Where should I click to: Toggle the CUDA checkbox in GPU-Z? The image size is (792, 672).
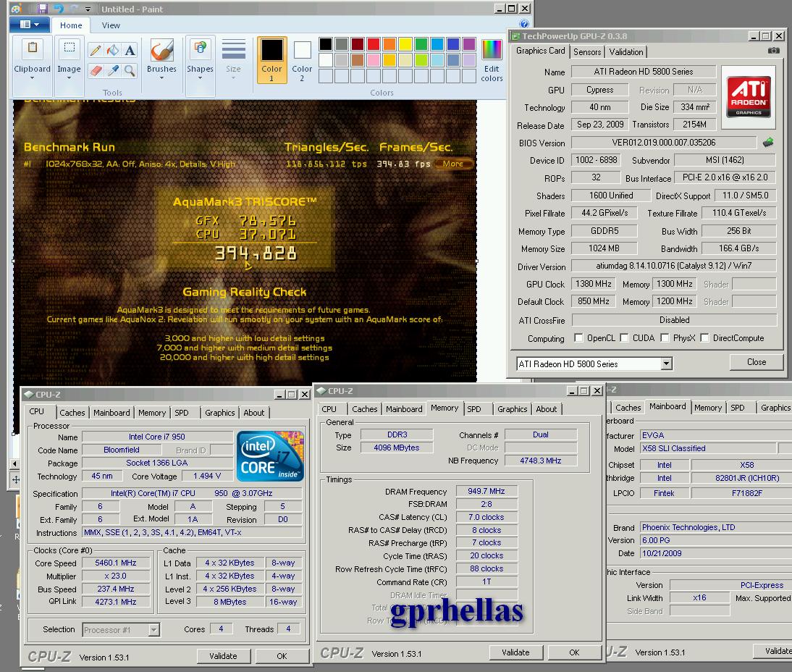tap(624, 337)
